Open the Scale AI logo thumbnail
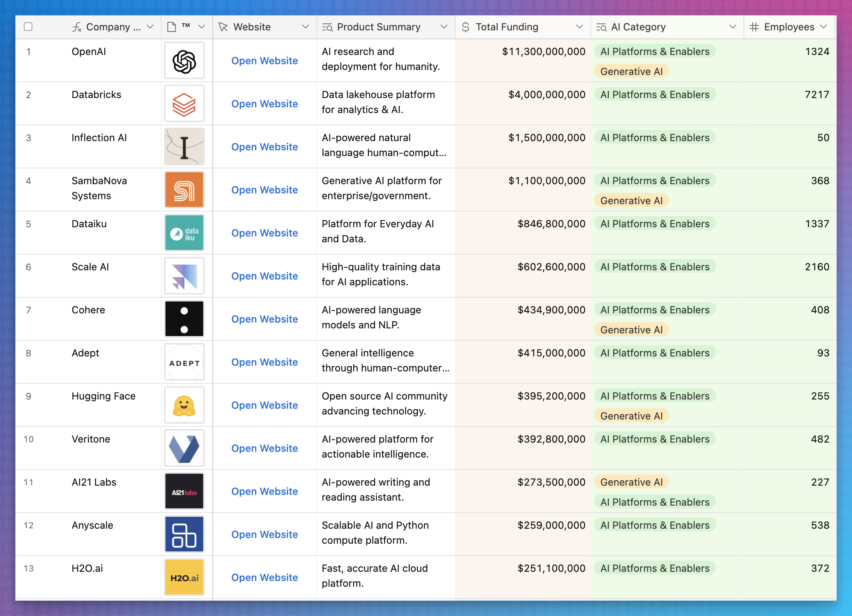The width and height of the screenshot is (852, 616). (x=184, y=276)
